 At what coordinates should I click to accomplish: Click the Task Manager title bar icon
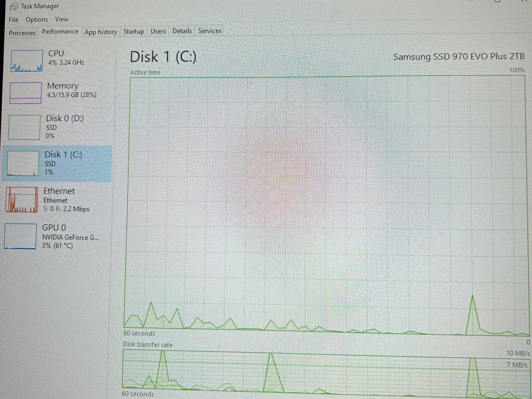(x=14, y=6)
